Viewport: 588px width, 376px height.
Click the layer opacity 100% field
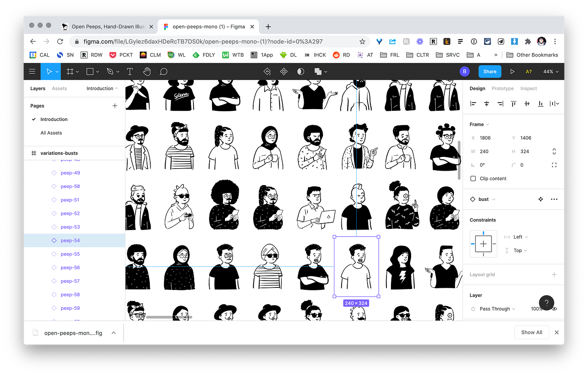coord(536,309)
